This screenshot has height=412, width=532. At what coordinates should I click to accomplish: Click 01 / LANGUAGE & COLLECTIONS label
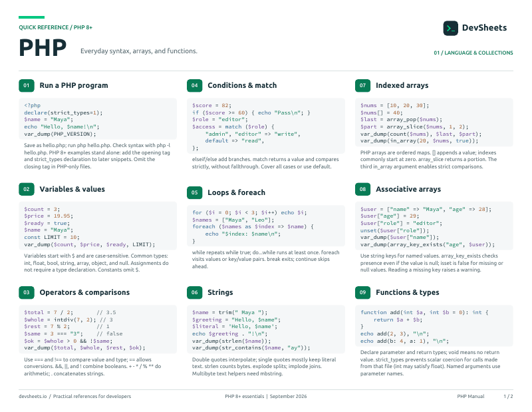(x=473, y=53)
